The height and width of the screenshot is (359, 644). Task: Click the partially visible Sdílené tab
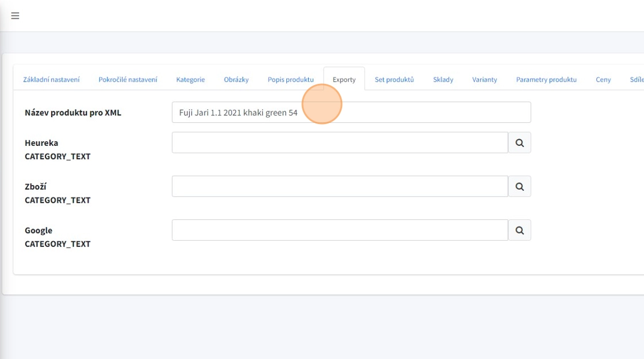click(x=636, y=79)
